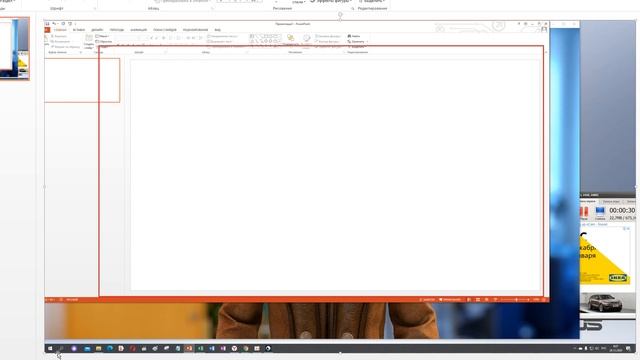
Task: Click the Windows Start button on the taskbar
Action: coord(50,349)
